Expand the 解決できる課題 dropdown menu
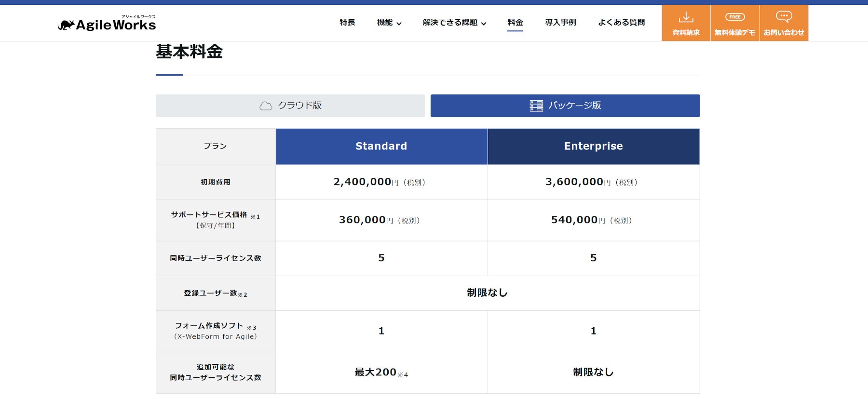This screenshot has height=399, width=868. click(454, 23)
